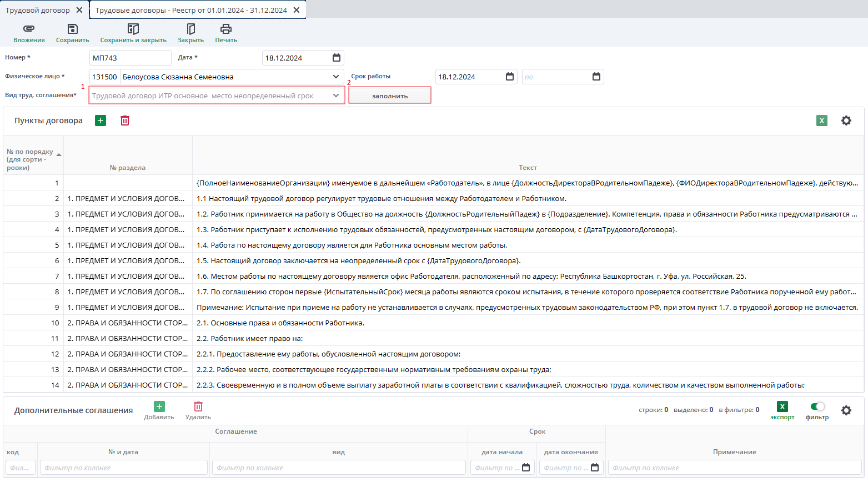Expand the Физическое лицо dropdown

[336, 77]
